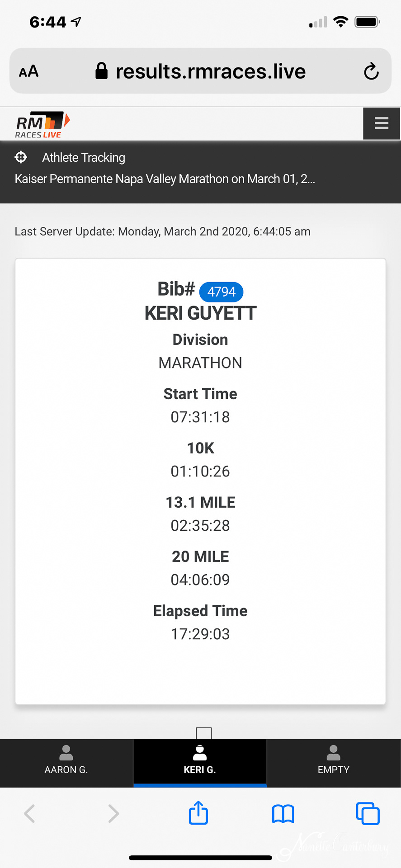The width and height of the screenshot is (401, 868).
Task: Tap the padlock icon in address bar
Action: point(102,71)
